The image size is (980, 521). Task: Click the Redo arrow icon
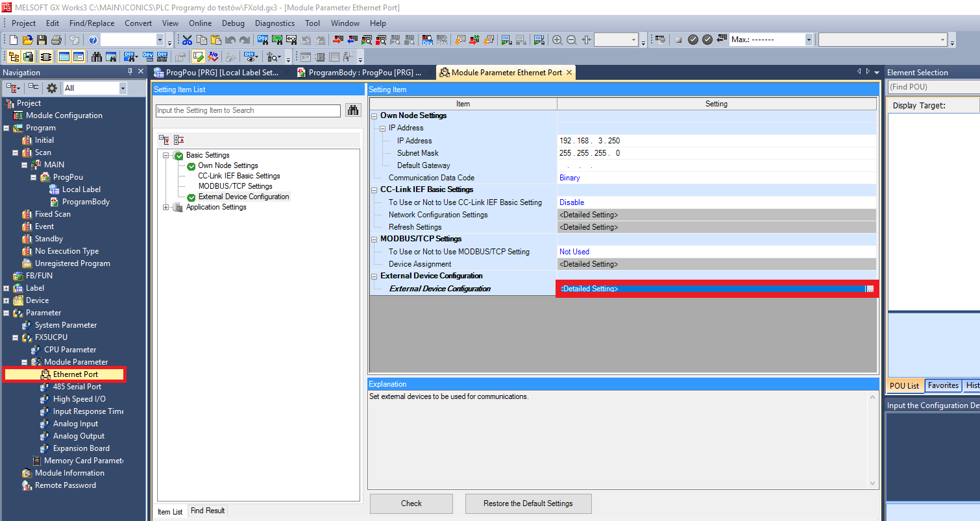pos(245,40)
